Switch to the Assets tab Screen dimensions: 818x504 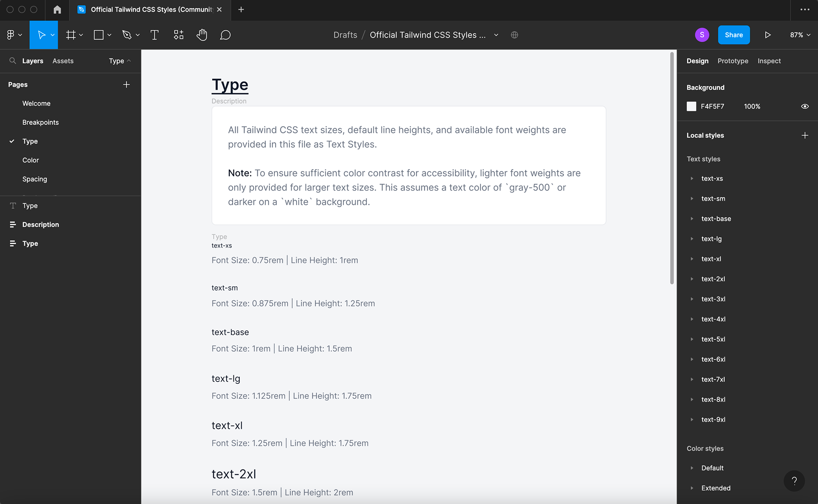[x=63, y=61]
